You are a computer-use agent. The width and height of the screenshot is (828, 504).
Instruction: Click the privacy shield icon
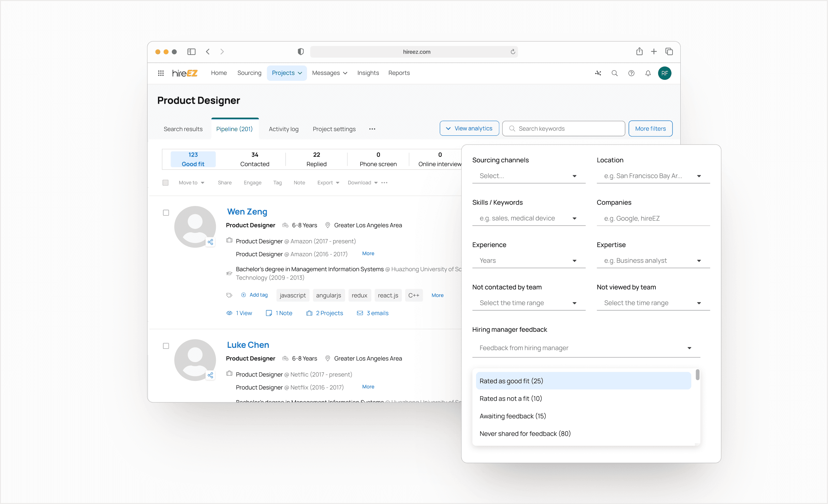300,51
